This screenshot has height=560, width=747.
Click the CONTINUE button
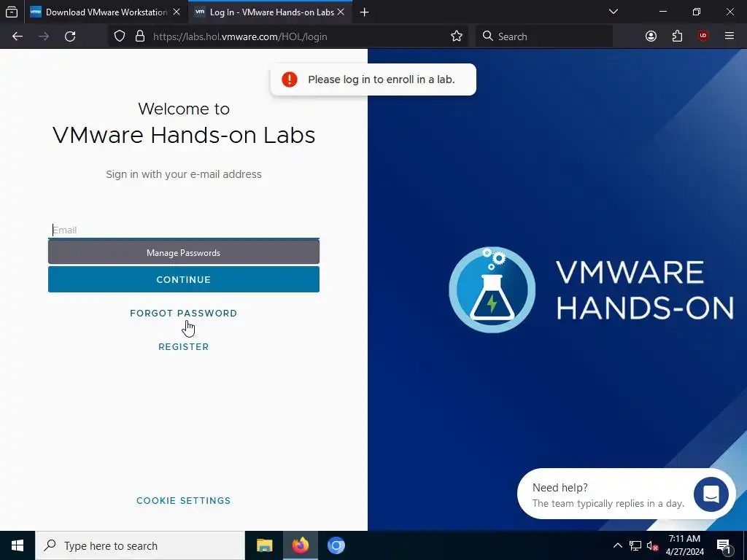(x=183, y=279)
